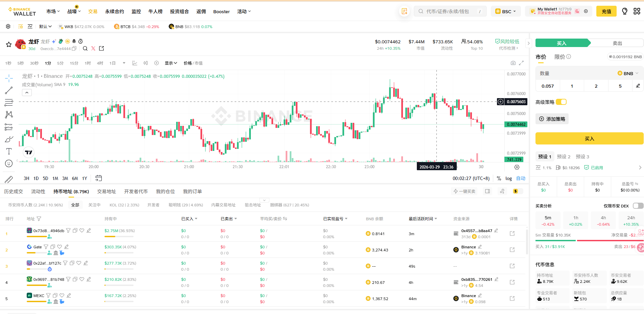The width and height of the screenshot is (644, 314).
Task: Copy the 0xeccb...7e4444 contract address
Action: tap(74, 49)
